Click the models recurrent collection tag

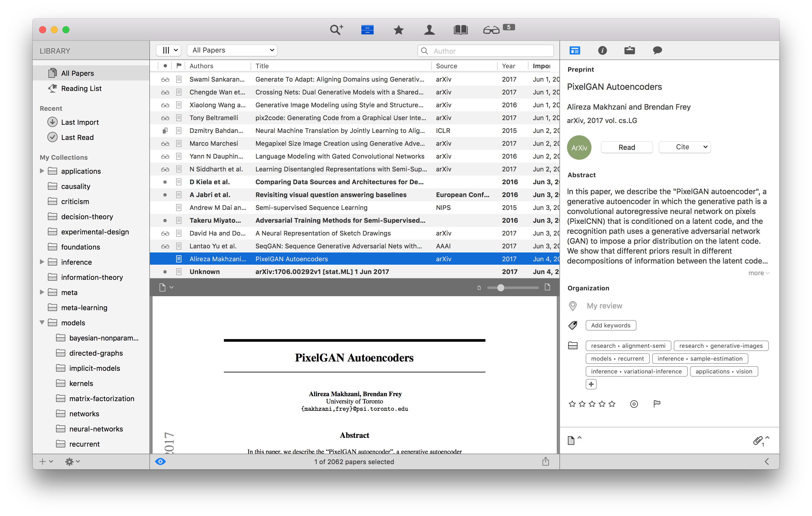point(617,359)
